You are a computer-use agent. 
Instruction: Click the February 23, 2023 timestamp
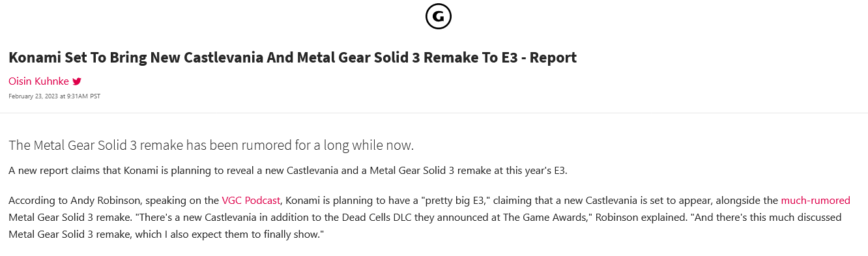[x=54, y=96]
